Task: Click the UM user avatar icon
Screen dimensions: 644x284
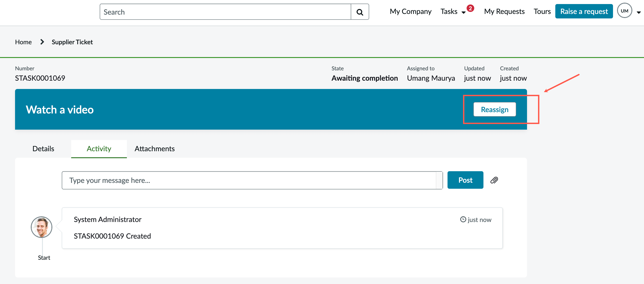Action: pos(624,11)
